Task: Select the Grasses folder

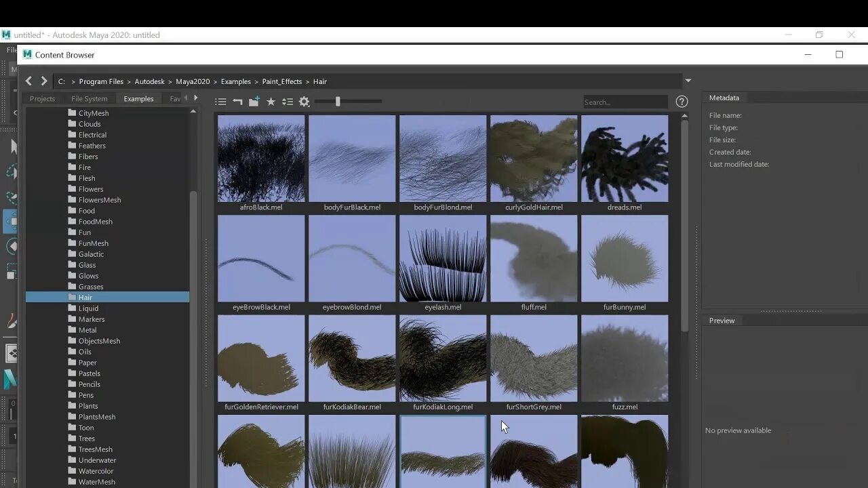Action: click(91, 287)
